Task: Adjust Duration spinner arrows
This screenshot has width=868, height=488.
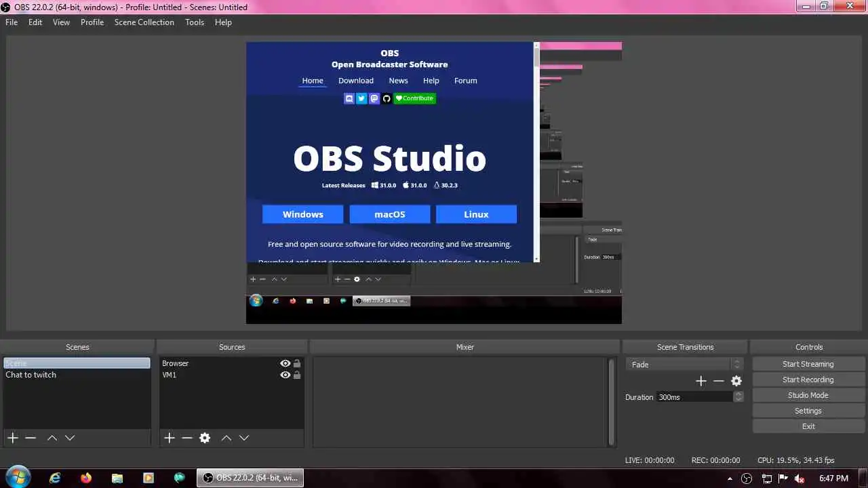Action: tap(738, 397)
